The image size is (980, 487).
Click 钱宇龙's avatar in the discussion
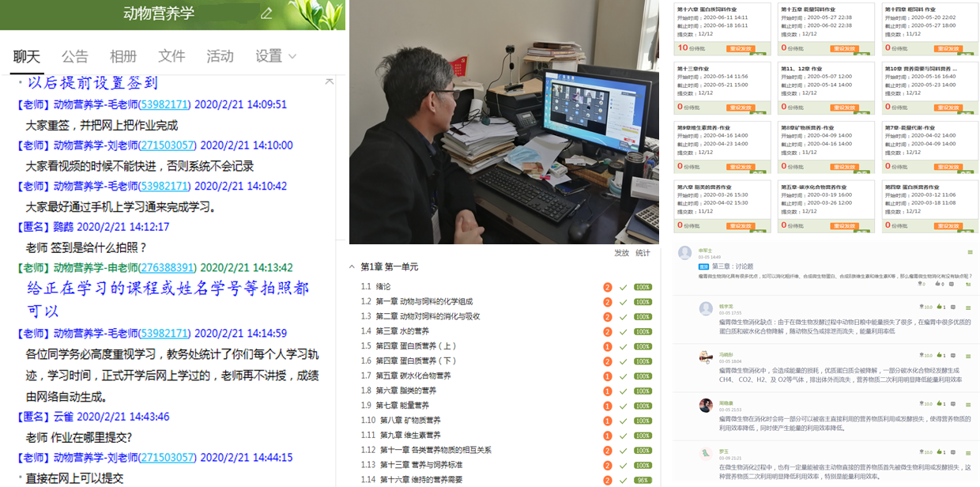(x=706, y=308)
